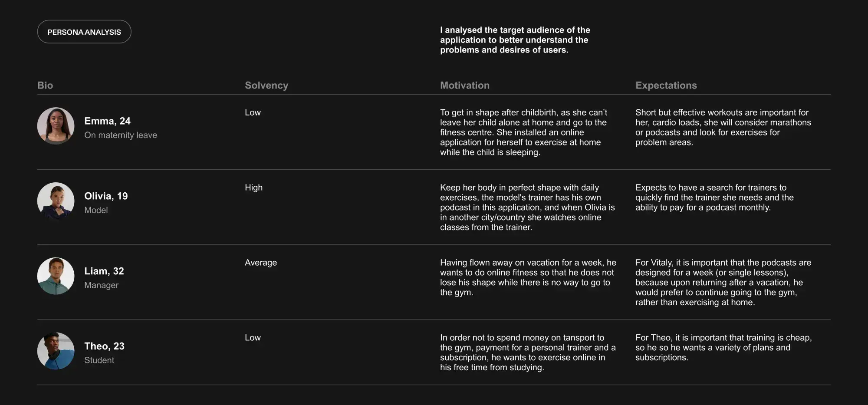Viewport: 868px width, 405px height.
Task: Click the name Liam, 32
Action: tap(104, 271)
